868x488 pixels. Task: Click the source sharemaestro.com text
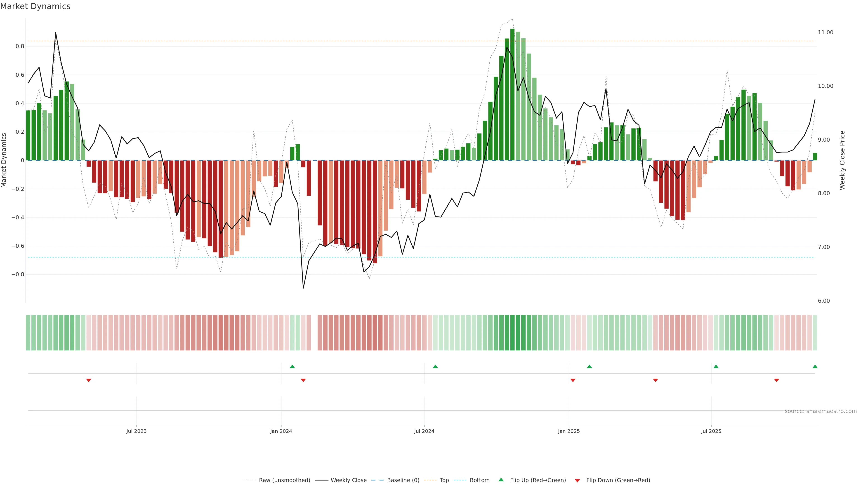pos(821,411)
